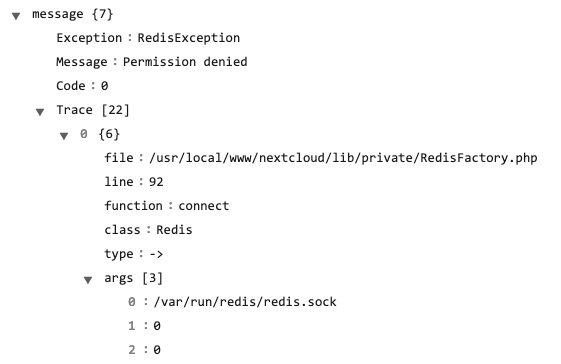Click the args key label

click(x=118, y=278)
